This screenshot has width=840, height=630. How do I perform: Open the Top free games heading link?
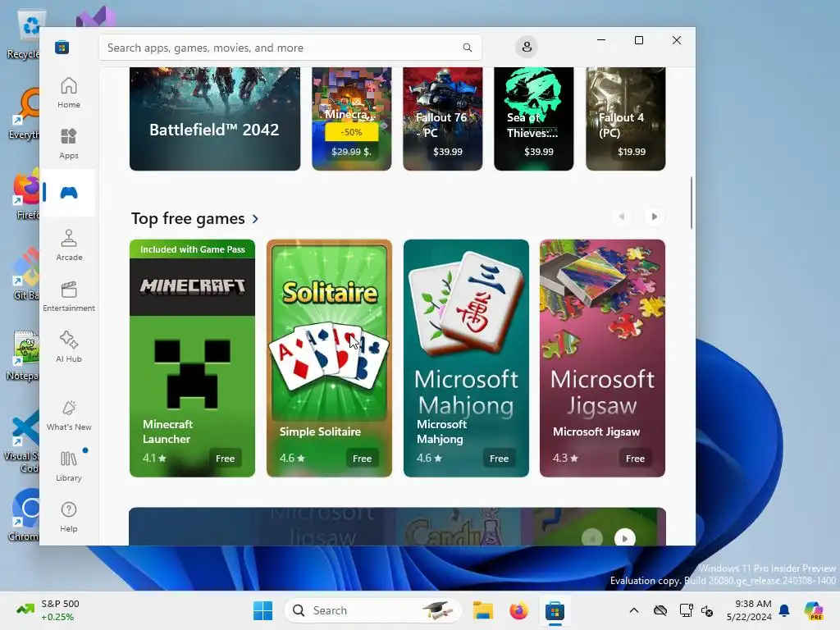click(x=188, y=218)
